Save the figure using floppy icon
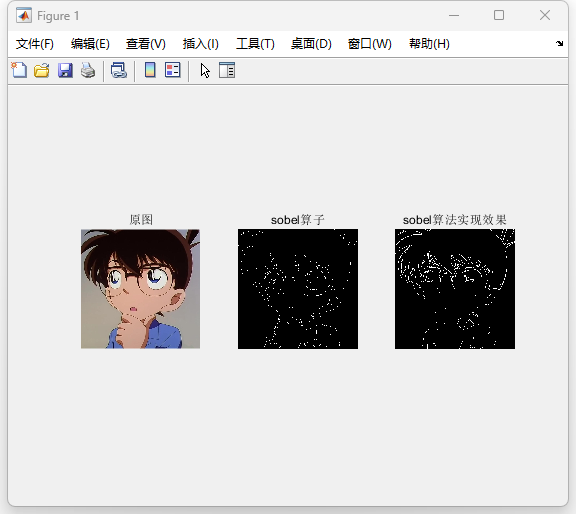This screenshot has width=576, height=514. pos(65,70)
